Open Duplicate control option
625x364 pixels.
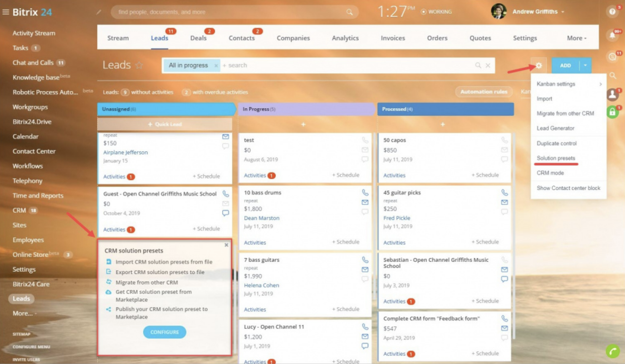click(x=556, y=143)
